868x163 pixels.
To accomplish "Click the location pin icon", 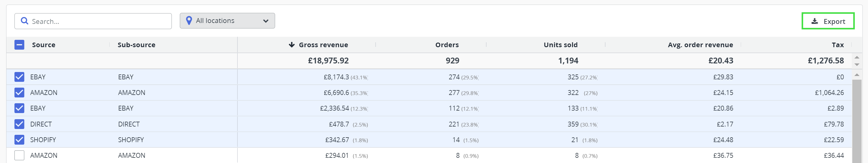I will [189, 21].
